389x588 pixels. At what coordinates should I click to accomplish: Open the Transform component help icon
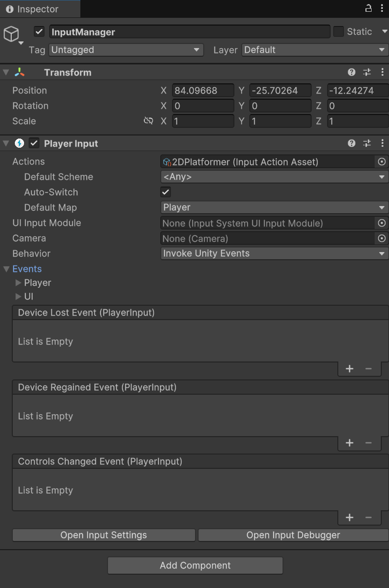[x=352, y=72]
